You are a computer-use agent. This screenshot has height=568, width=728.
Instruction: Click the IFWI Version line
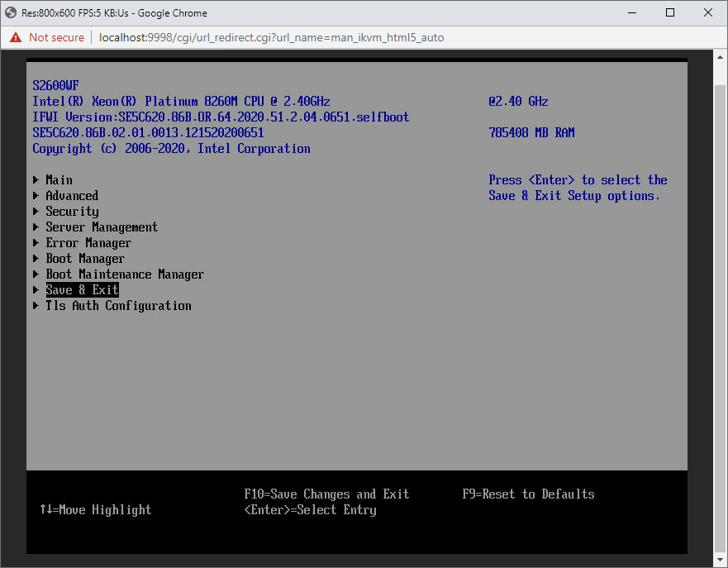click(221, 117)
